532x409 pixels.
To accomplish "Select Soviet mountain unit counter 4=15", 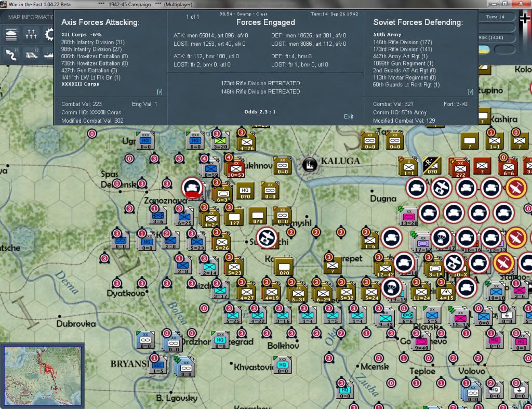I will pos(446,292).
